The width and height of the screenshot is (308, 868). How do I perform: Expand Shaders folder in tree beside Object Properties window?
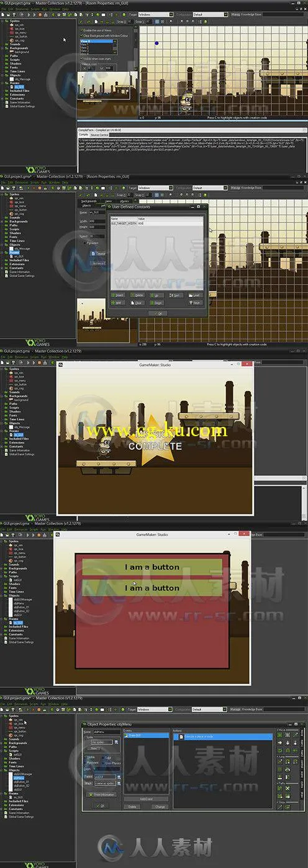pyautogui.click(x=13, y=757)
